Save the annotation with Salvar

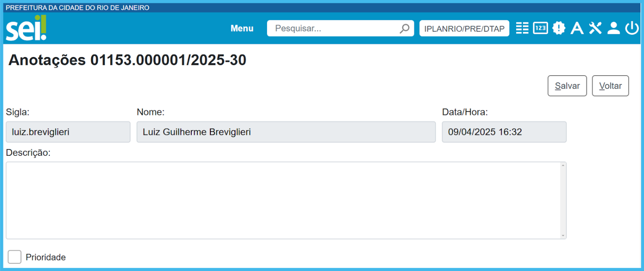567,86
